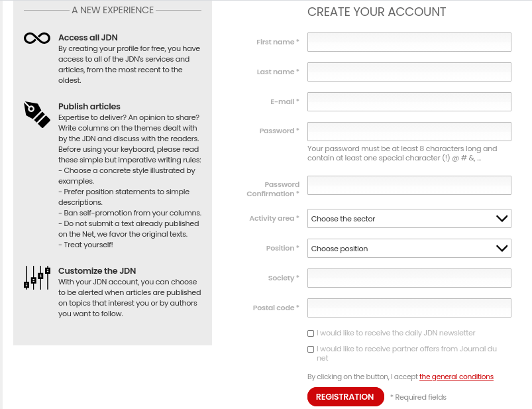Click the Postal code text field
Viewport: 532px width, 409px height.
(409, 308)
